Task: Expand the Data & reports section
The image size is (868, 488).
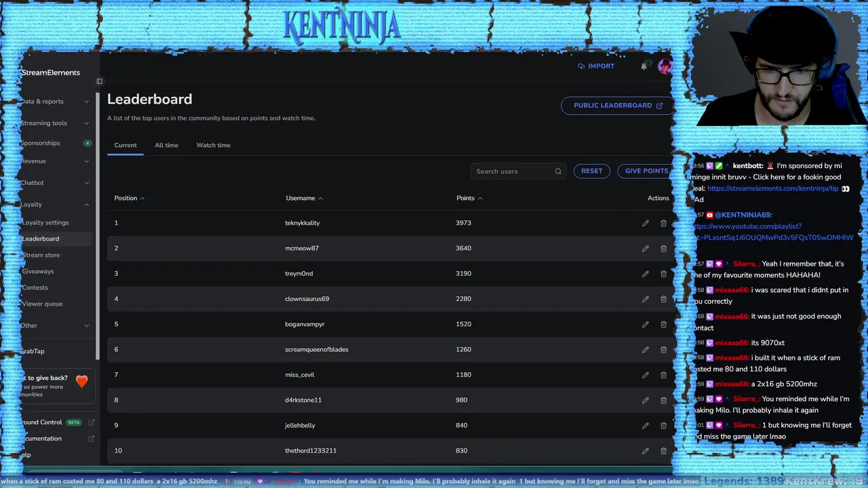Action: [54, 102]
